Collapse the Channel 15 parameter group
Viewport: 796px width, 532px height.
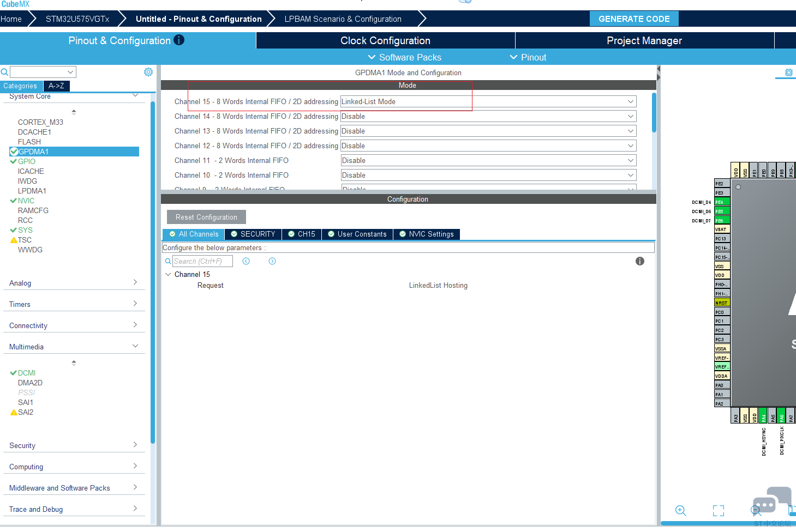168,274
